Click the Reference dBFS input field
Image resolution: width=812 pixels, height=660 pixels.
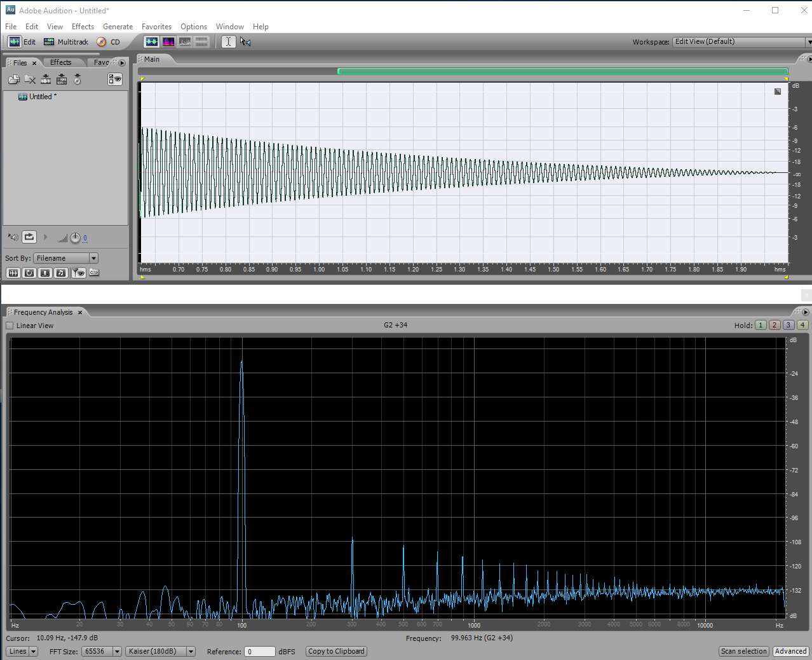point(260,651)
